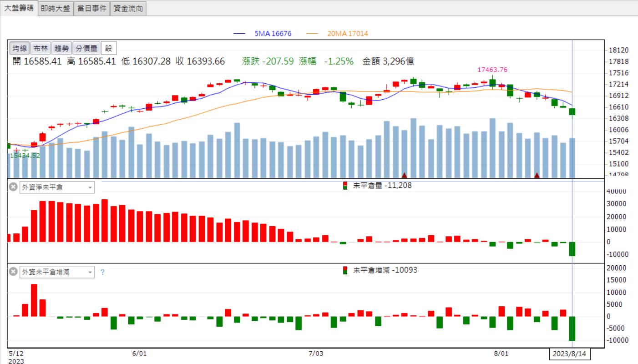638x364 pixels.
Task: Expand the 外資淨未平倉 indicator dropdown
Action: click(90, 187)
